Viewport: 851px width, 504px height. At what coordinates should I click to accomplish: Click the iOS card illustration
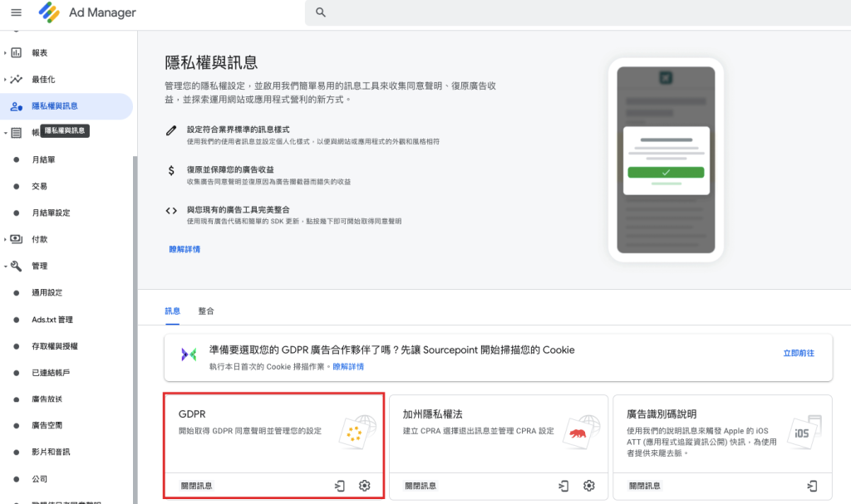[804, 432]
